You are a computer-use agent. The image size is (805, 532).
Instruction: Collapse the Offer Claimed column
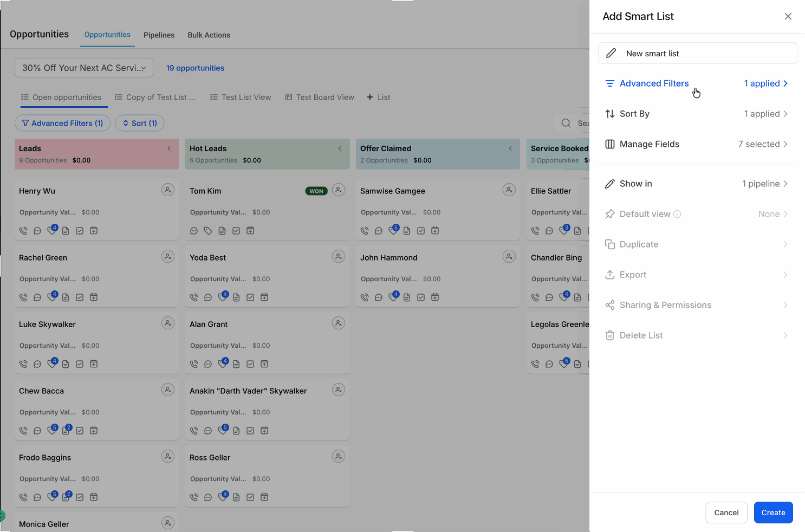click(x=510, y=148)
